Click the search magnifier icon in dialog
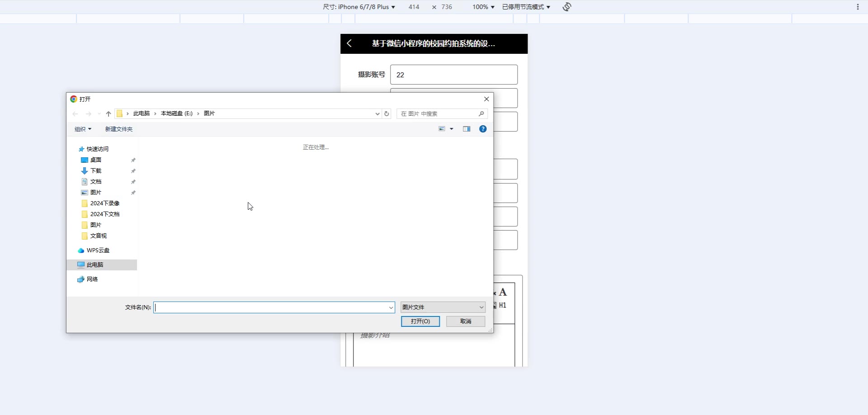 (x=481, y=114)
